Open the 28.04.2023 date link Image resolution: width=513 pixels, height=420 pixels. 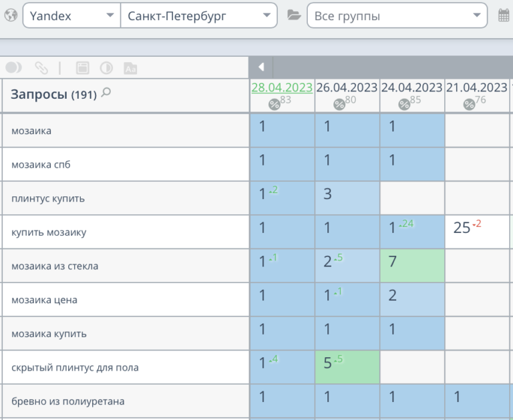281,87
